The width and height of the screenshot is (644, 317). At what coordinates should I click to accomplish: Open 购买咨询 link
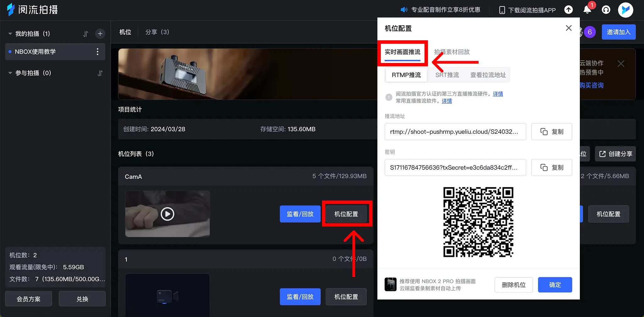pyautogui.click(x=592, y=85)
